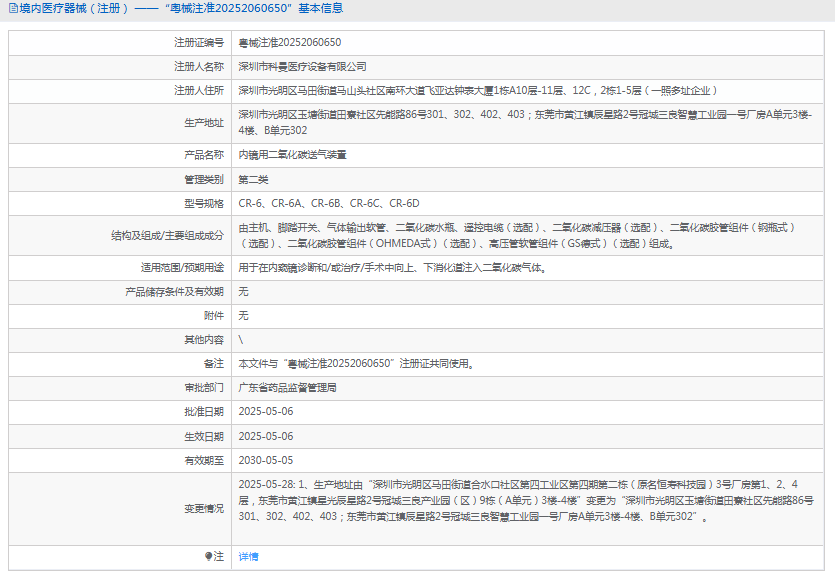Click the document icon before the page title
835x576 pixels.
click(13, 9)
